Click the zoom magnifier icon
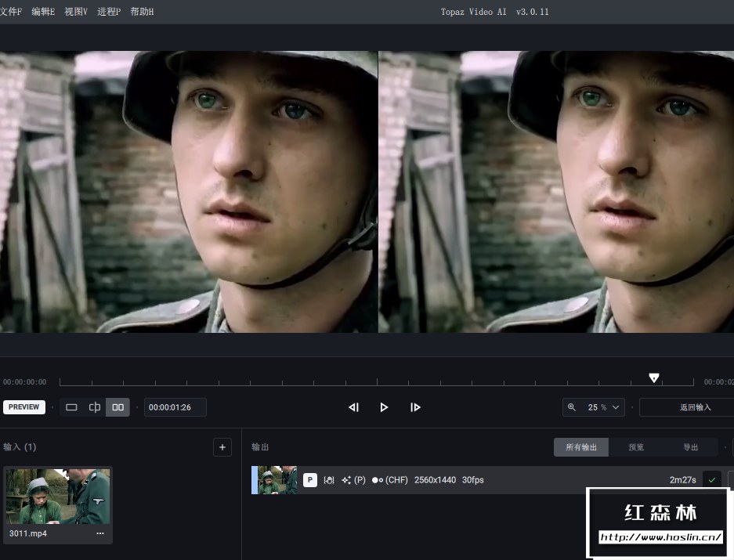734x560 pixels. [x=572, y=407]
